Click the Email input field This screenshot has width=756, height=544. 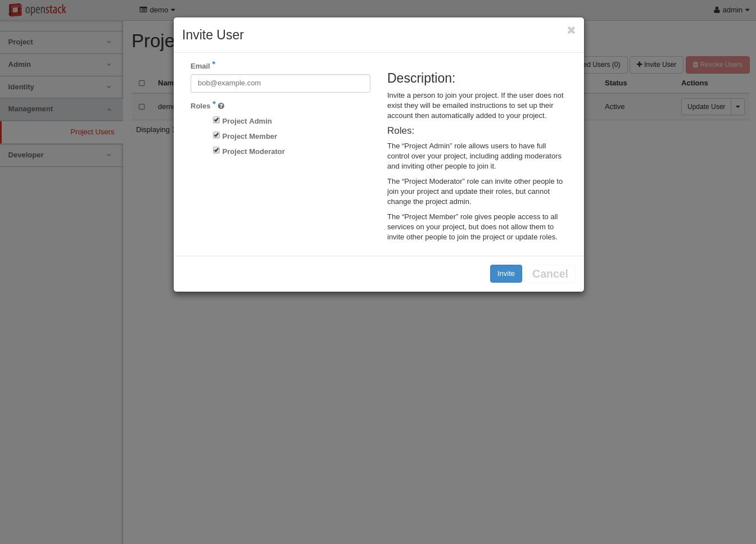coord(280,83)
